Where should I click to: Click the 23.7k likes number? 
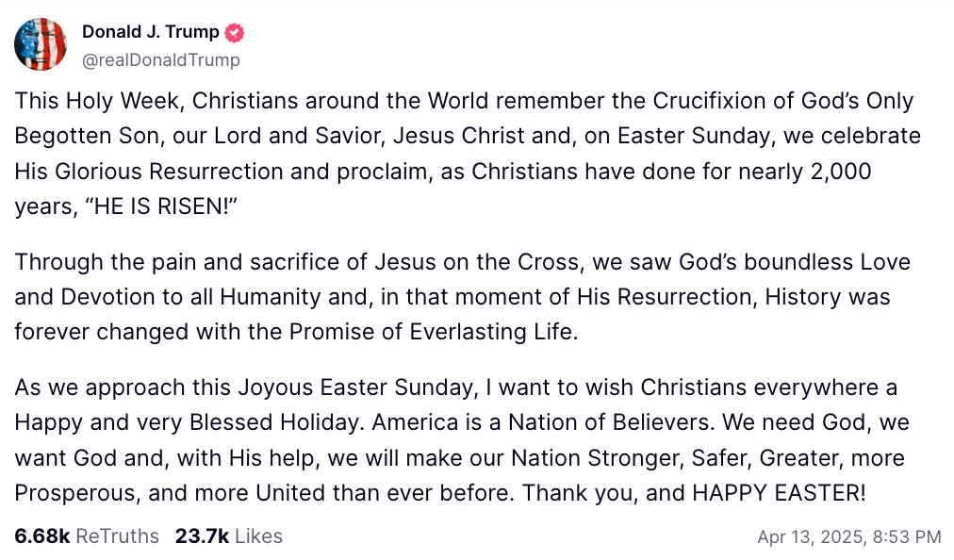(x=202, y=536)
